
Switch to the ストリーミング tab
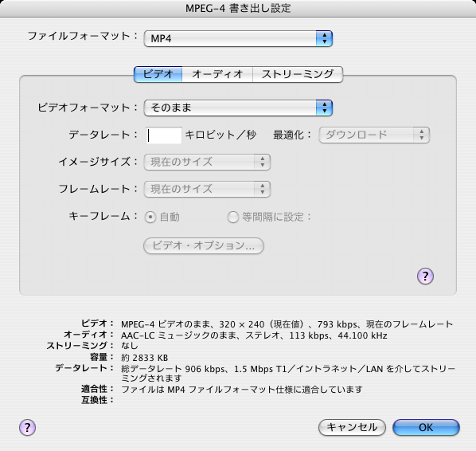coord(298,74)
